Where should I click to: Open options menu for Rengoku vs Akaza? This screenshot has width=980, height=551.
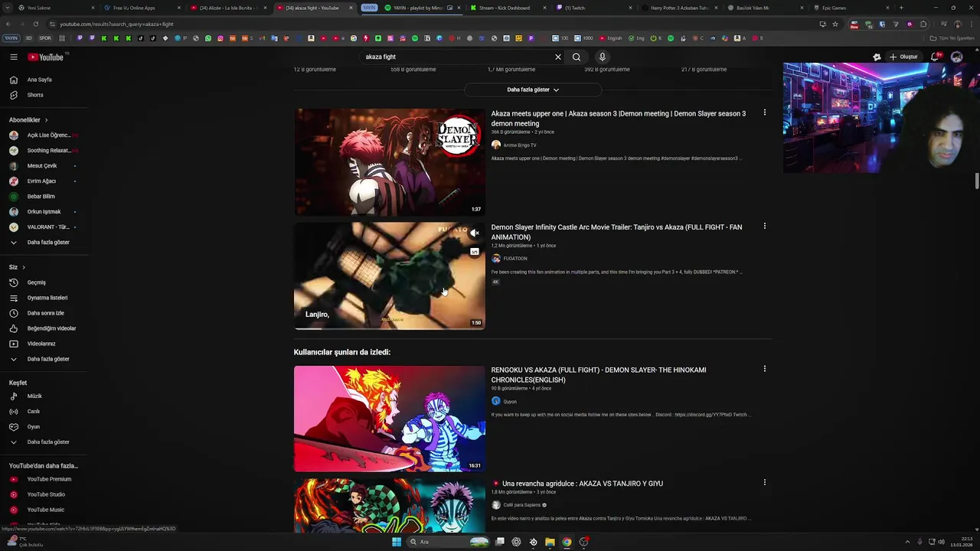pyautogui.click(x=764, y=369)
